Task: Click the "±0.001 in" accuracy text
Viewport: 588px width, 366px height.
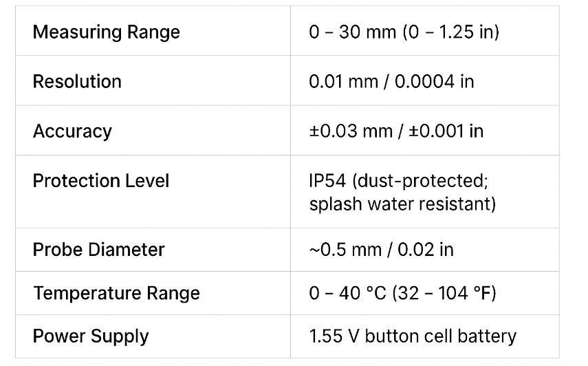Action: (446, 131)
